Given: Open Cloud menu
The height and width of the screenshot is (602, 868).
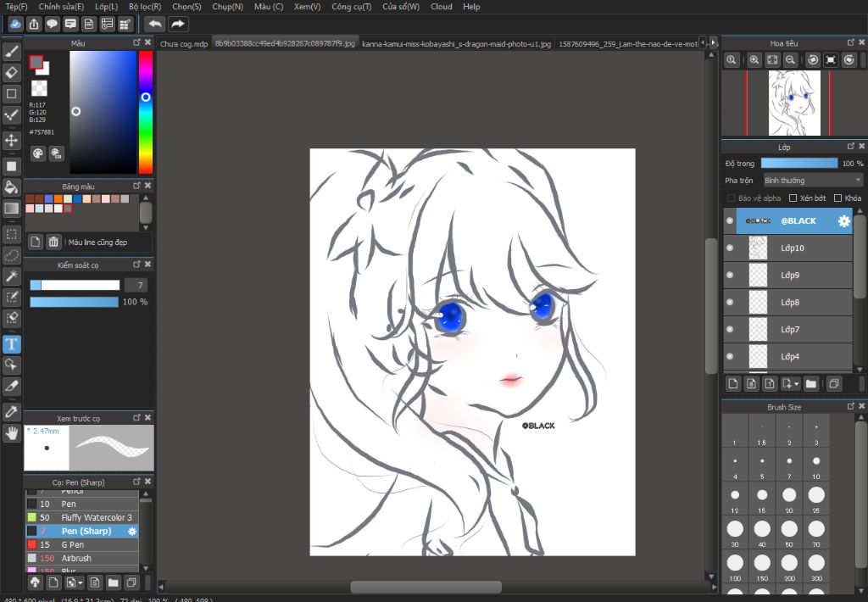Looking at the screenshot, I should [x=441, y=7].
